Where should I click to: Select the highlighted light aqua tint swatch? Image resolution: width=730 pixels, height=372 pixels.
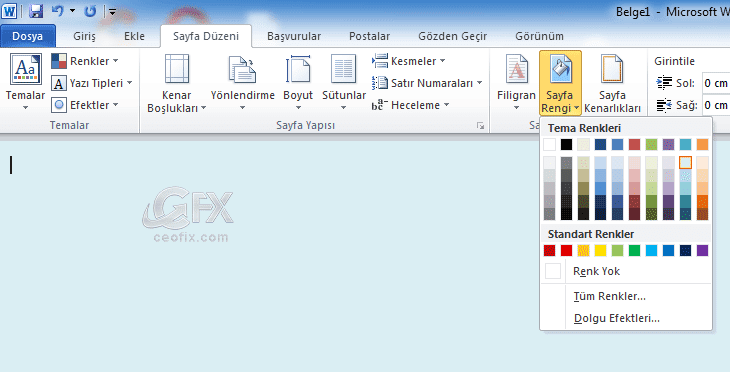(x=685, y=162)
